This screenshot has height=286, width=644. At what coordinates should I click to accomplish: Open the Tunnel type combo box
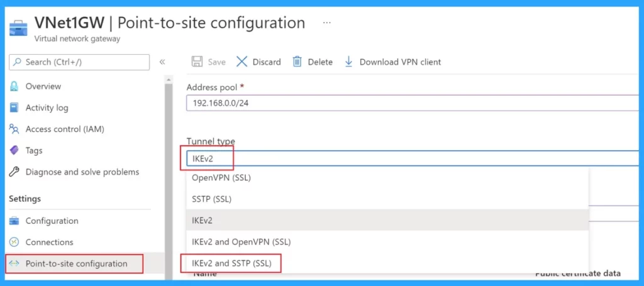pos(414,158)
